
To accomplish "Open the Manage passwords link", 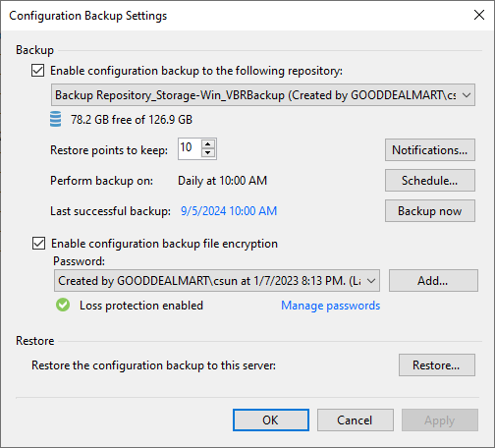I will tap(331, 306).
